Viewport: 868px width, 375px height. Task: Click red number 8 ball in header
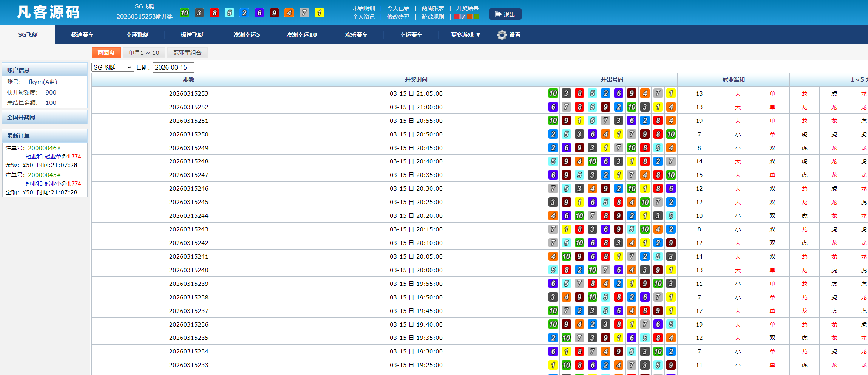point(214,13)
